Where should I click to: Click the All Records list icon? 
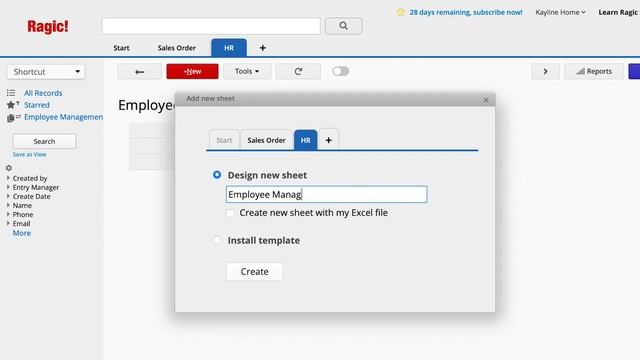pyautogui.click(x=11, y=93)
